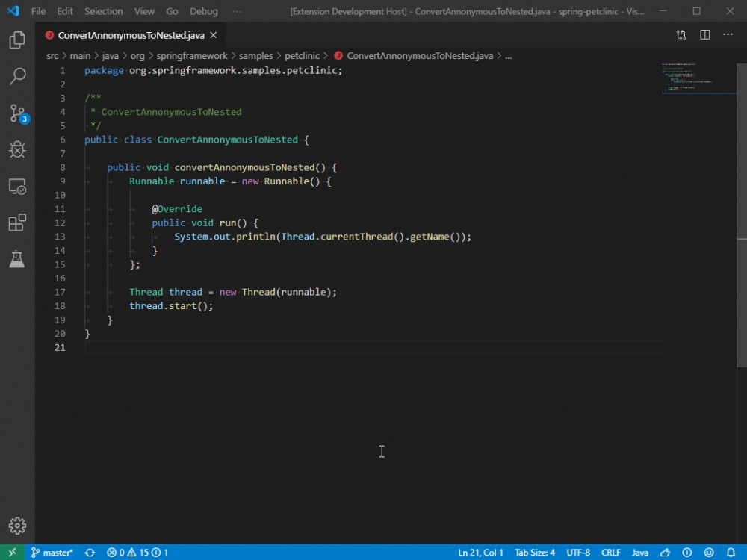The image size is (747, 560).
Task: Open the Run and Debug view
Action: (x=17, y=149)
